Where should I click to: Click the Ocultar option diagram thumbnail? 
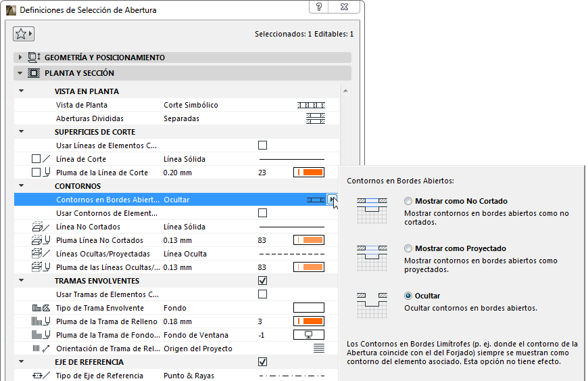click(372, 306)
